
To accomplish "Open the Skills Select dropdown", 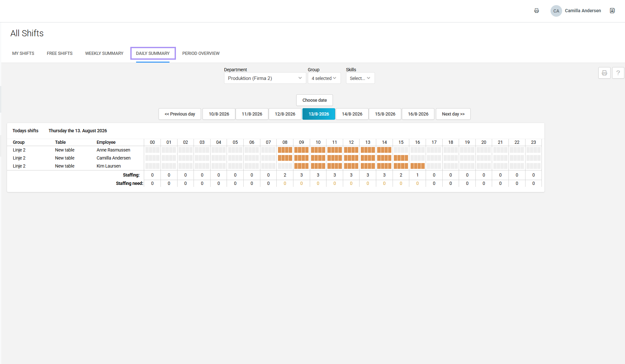I will tap(360, 78).
